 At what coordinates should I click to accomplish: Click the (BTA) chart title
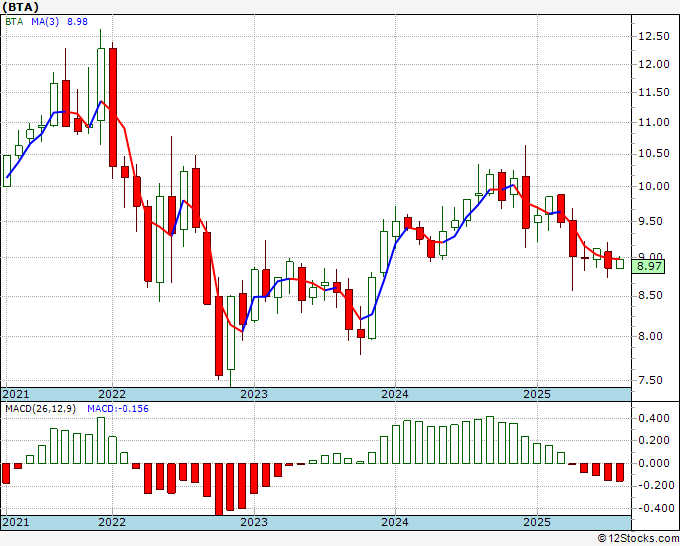pyautogui.click(x=20, y=7)
